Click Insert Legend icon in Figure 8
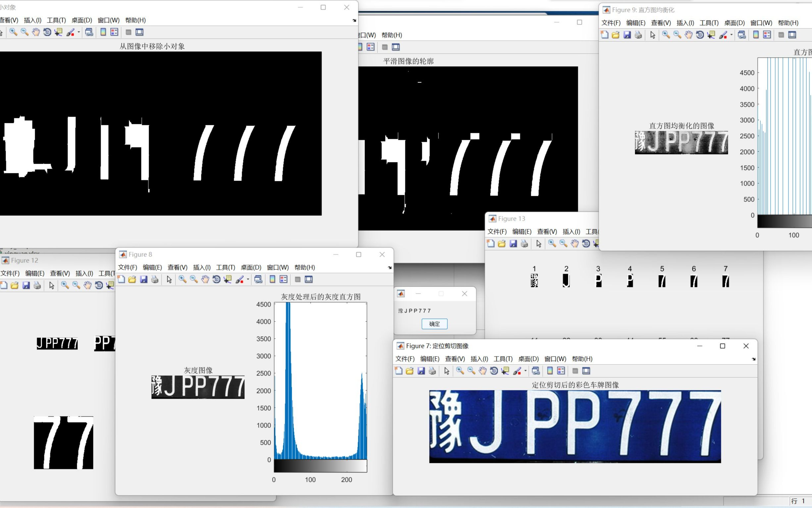812x508 pixels. click(x=283, y=279)
